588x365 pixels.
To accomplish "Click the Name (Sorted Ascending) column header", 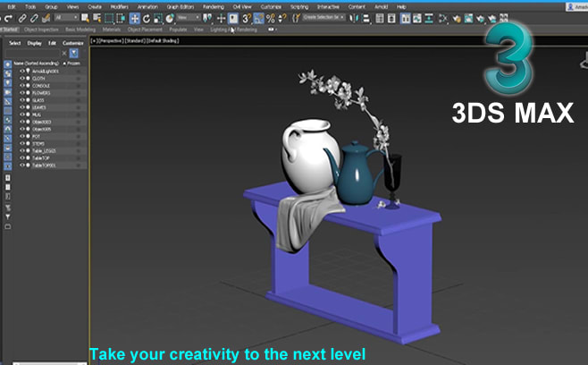I will [37, 64].
